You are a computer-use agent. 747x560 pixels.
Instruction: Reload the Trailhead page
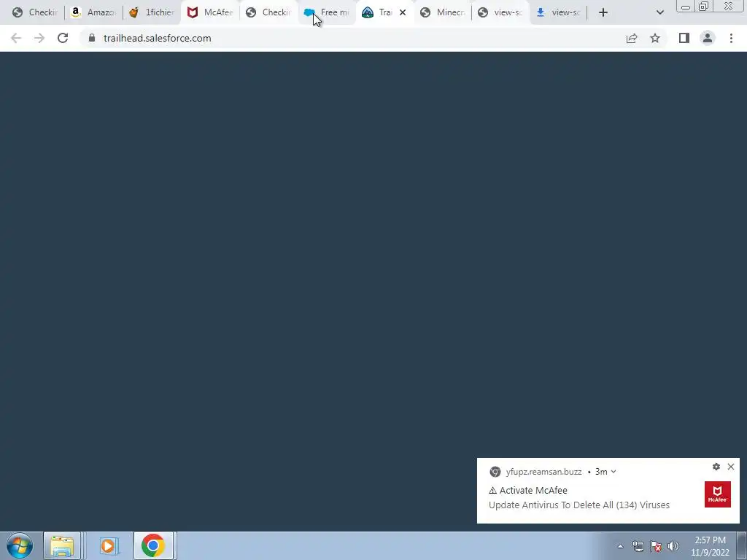point(63,38)
